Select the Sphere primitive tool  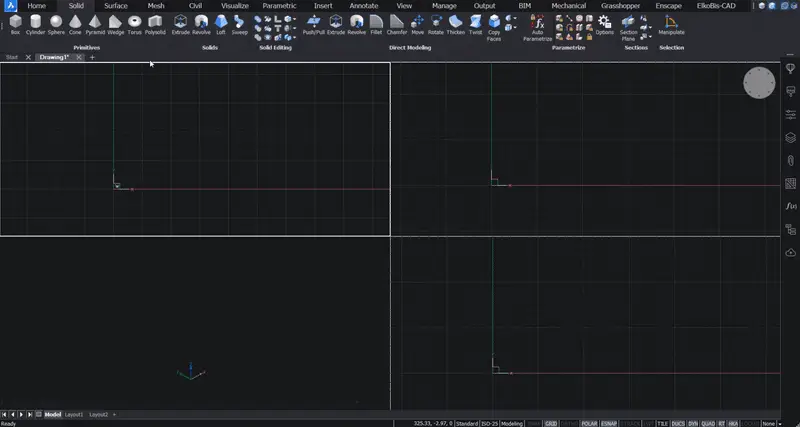click(x=56, y=24)
